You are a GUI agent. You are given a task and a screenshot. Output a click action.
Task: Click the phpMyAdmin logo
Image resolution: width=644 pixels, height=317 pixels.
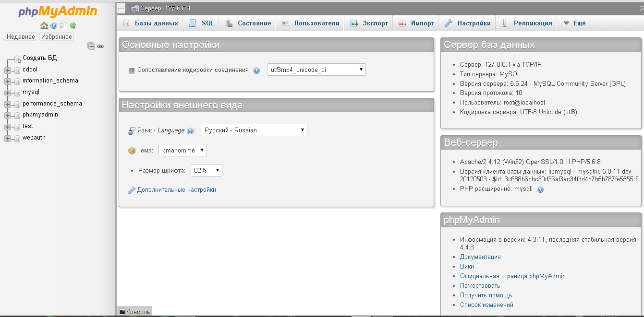58,12
